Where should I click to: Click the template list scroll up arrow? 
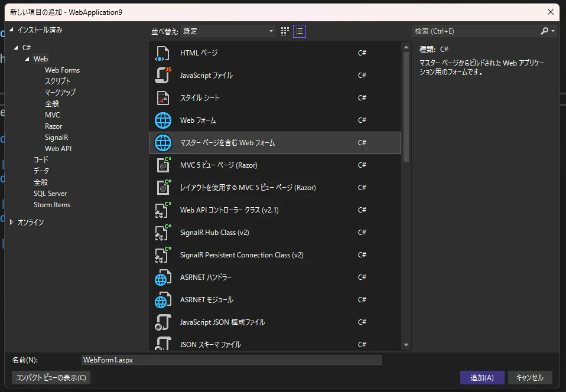pos(406,47)
